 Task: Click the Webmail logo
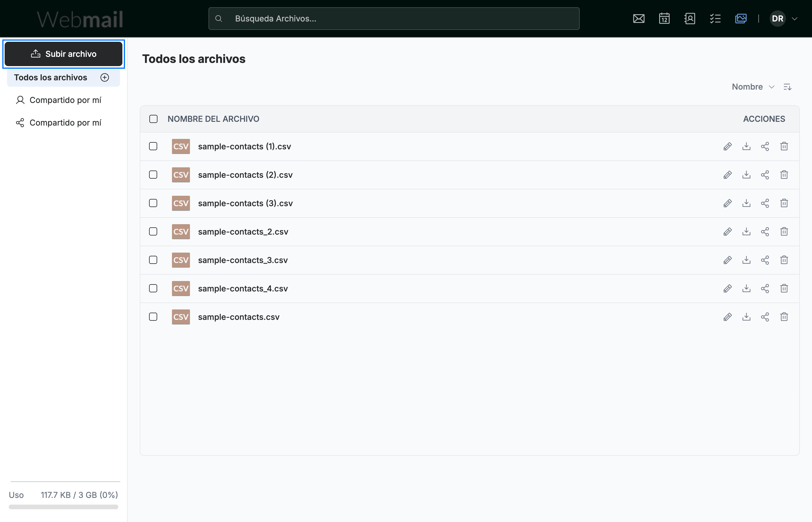[80, 19]
